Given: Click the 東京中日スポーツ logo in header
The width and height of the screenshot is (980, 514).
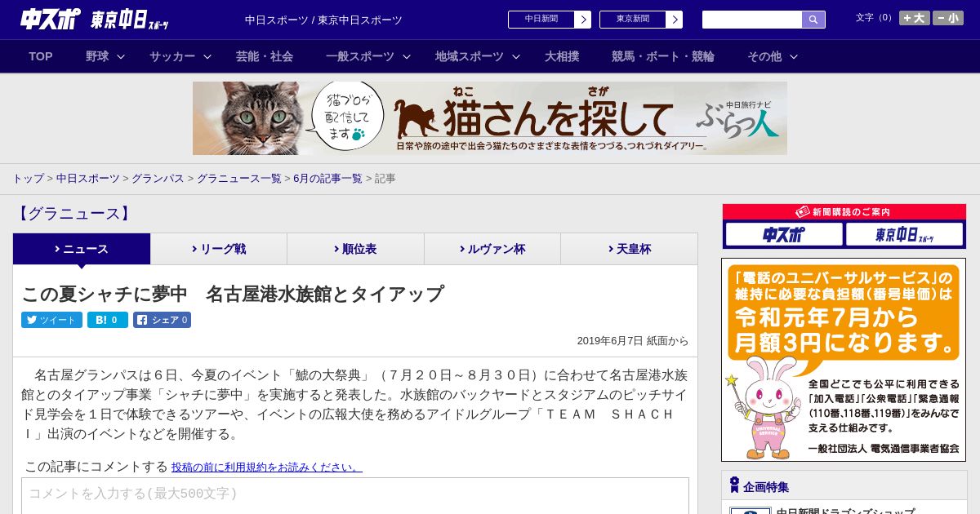Looking at the screenshot, I should [x=129, y=20].
